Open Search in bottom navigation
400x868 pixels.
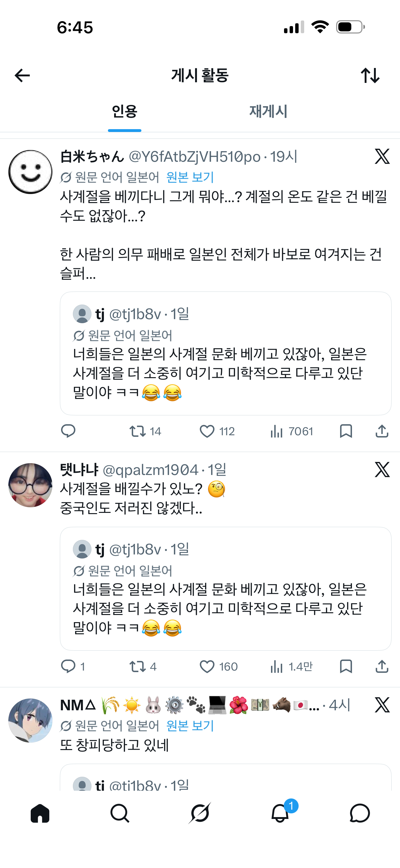(120, 813)
